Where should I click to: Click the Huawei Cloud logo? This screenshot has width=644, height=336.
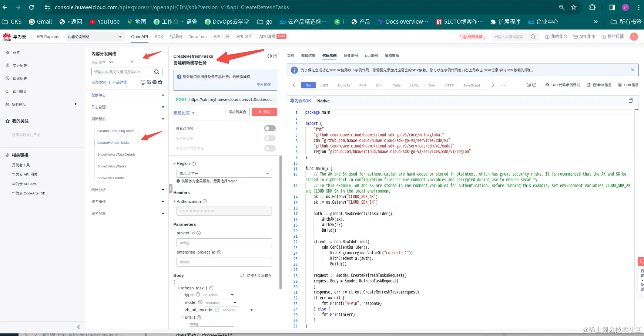14,37
